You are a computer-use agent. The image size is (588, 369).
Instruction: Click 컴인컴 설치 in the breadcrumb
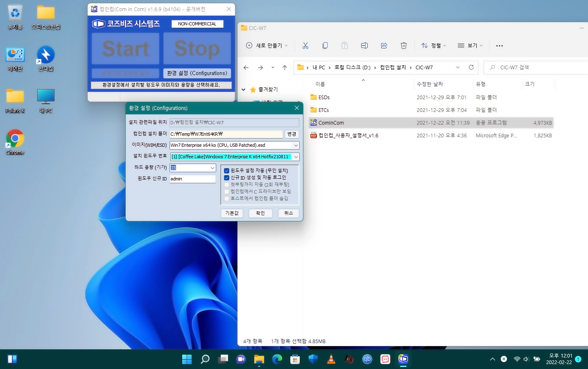(393, 68)
